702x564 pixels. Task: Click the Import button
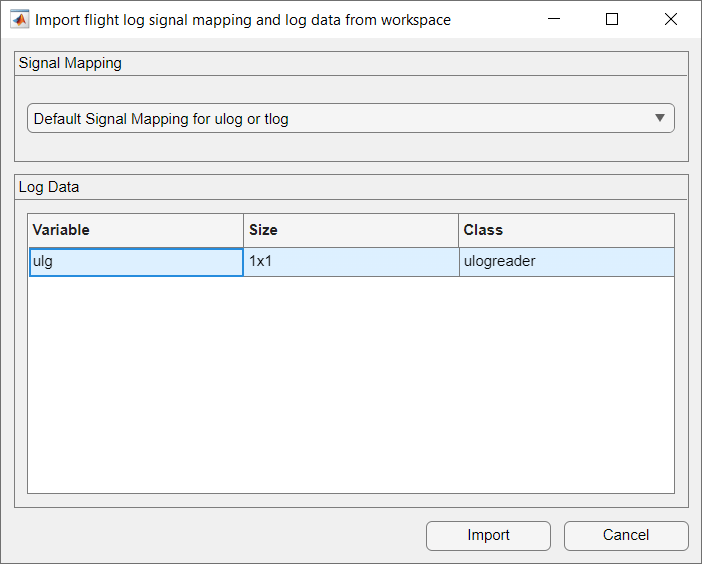click(488, 535)
